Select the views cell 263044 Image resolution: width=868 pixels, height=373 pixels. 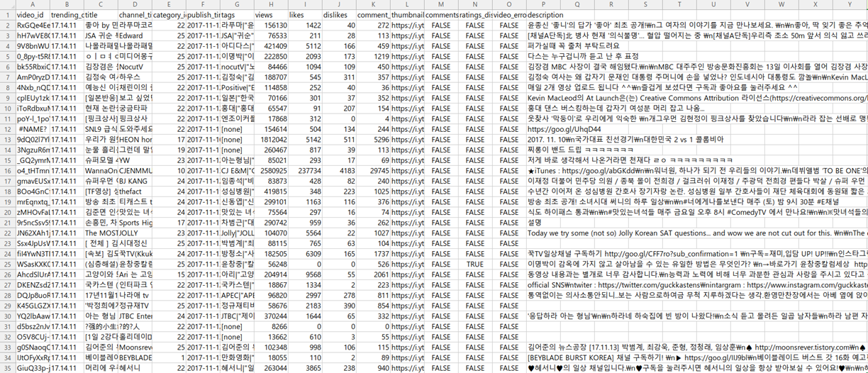272,367
